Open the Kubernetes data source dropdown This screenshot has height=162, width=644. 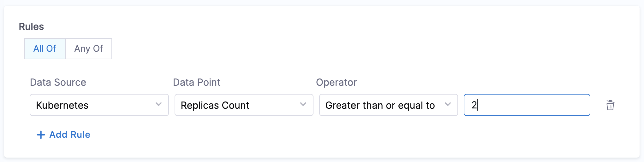tap(99, 105)
